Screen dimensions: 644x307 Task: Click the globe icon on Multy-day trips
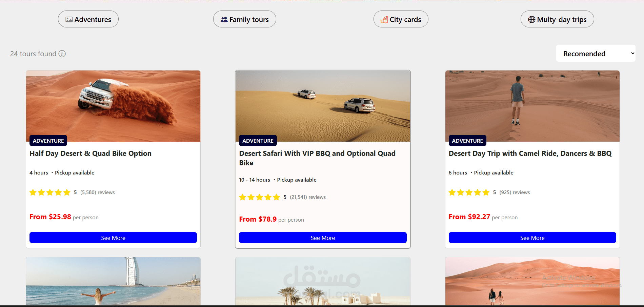tap(531, 19)
